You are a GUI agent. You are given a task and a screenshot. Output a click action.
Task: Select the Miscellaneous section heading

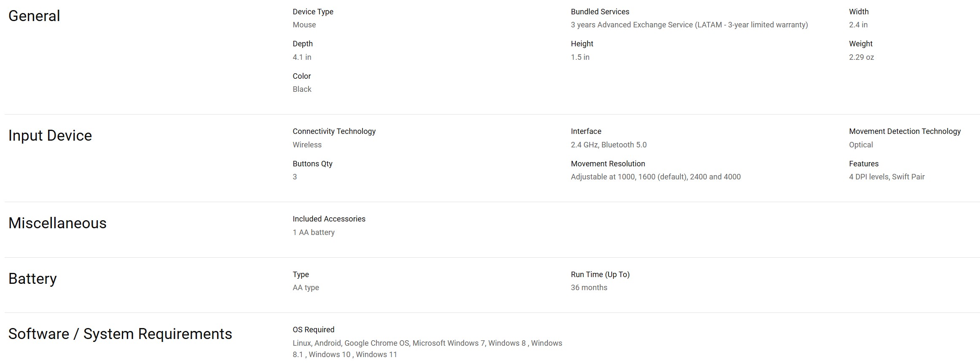[57, 223]
